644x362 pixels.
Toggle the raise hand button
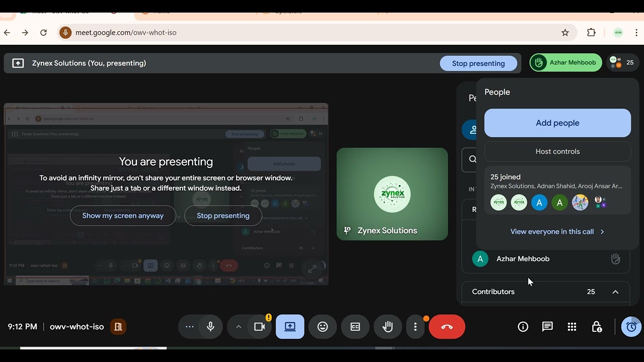point(387,327)
